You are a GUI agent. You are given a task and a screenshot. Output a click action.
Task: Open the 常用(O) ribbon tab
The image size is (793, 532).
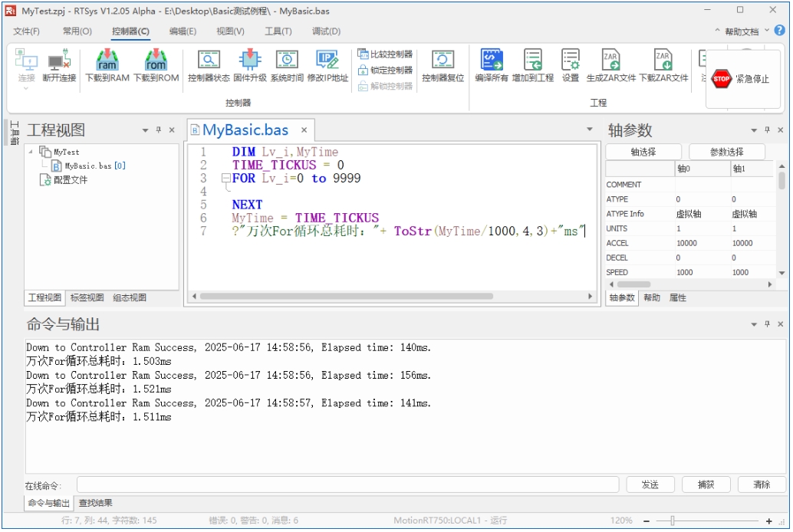77,31
